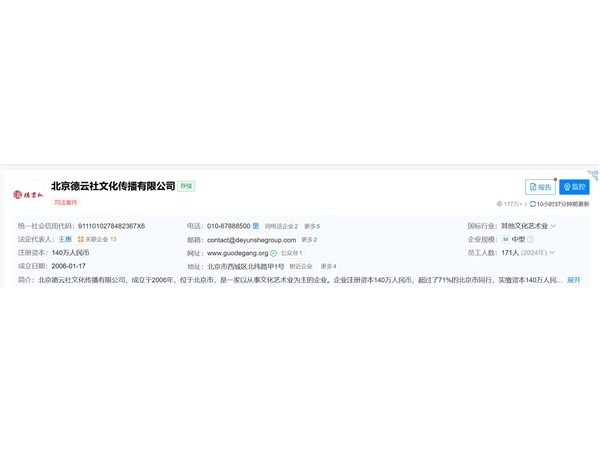Click founding date 2006-01-17 value
600x450 pixels.
coord(68,266)
